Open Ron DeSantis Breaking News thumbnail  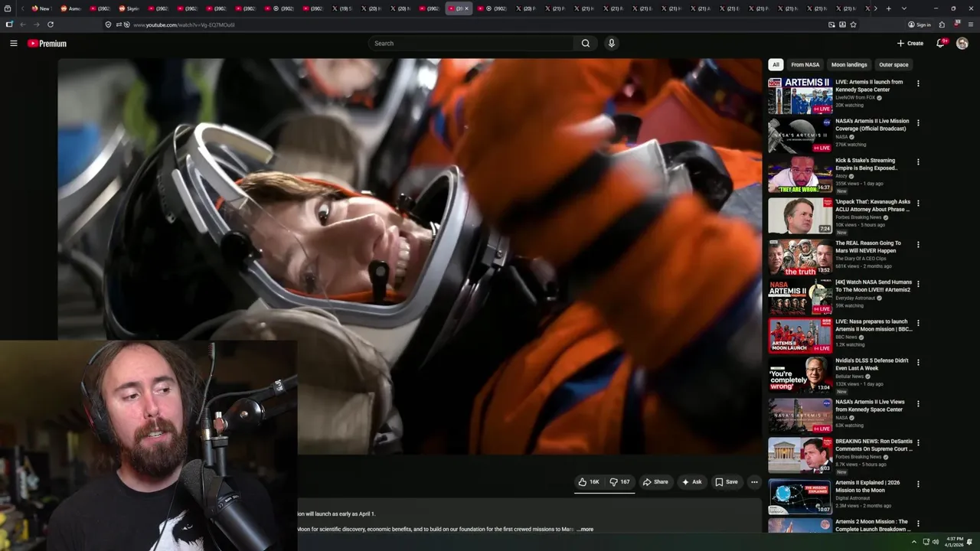coord(800,455)
